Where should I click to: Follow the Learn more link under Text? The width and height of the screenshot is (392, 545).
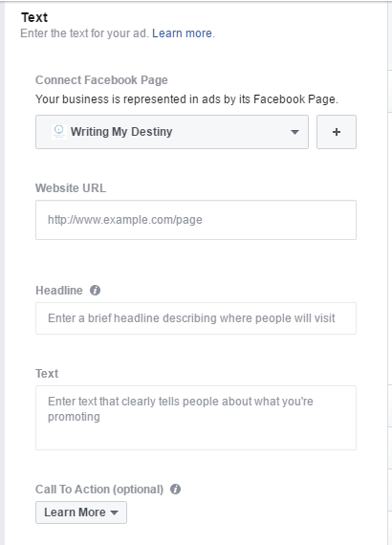point(182,33)
